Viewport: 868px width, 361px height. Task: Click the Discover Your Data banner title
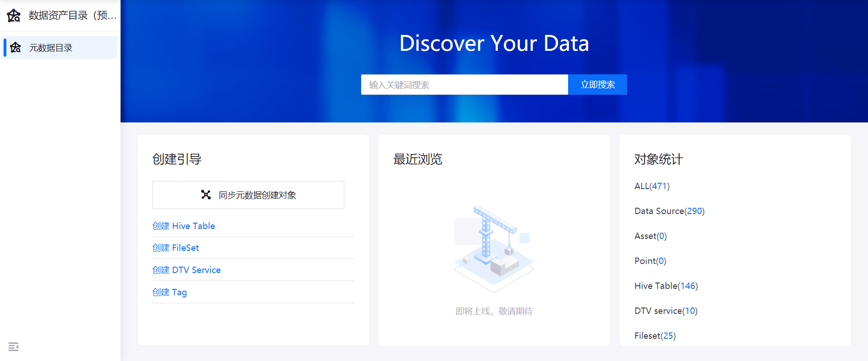(494, 44)
